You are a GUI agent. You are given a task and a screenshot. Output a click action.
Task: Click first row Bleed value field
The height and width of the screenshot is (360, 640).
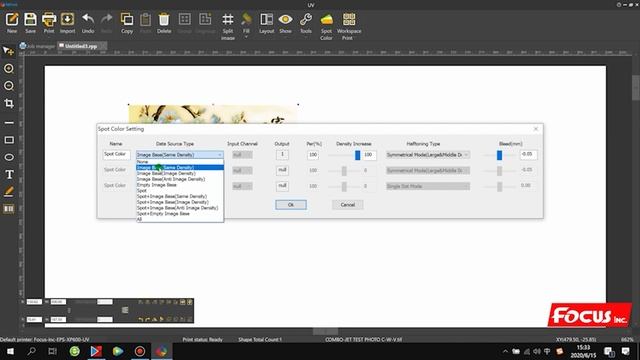pos(528,155)
